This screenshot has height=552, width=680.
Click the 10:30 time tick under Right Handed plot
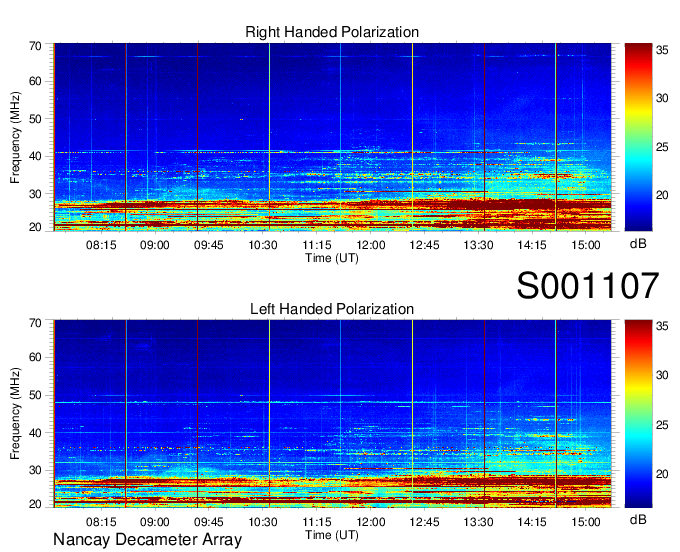click(263, 245)
